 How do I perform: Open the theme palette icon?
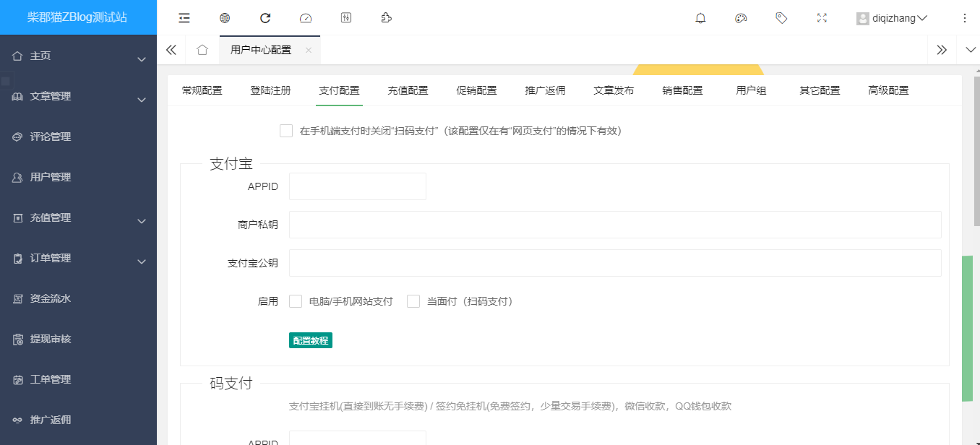[741, 18]
